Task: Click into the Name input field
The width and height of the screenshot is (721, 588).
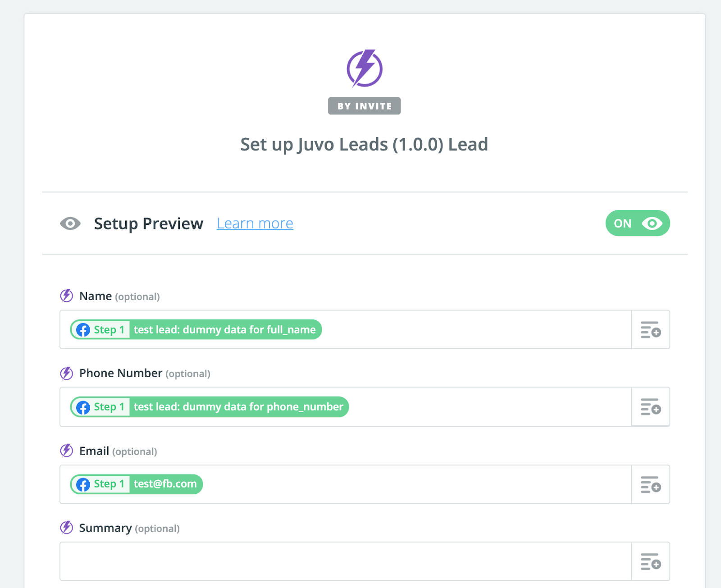Action: [x=346, y=329]
